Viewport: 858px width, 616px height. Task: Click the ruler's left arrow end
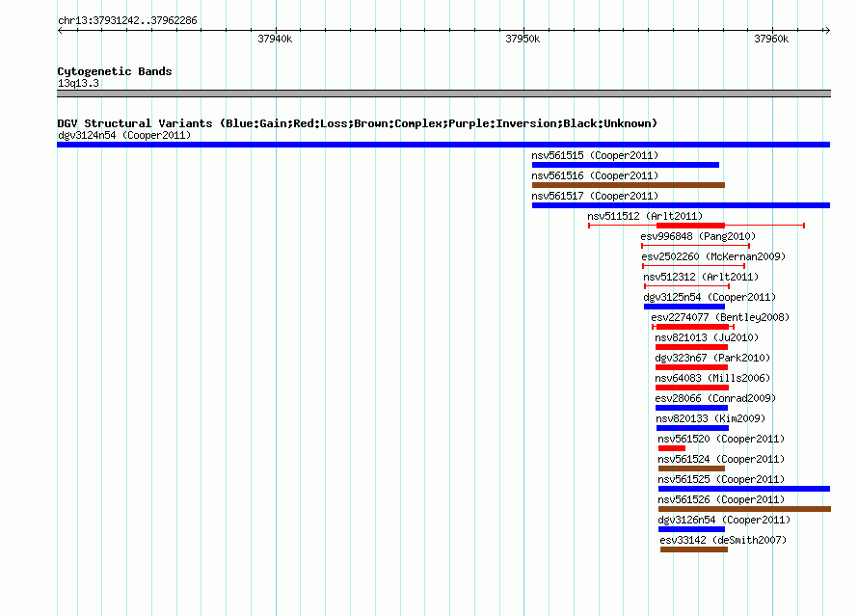60,31
